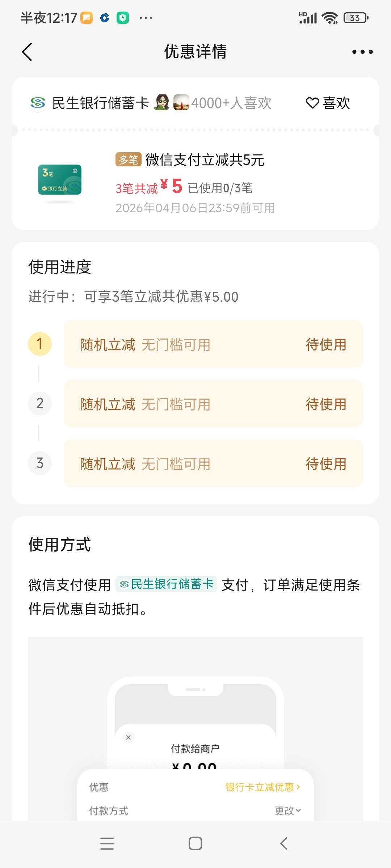Open the second 随机立减 coupon row
Screen dimensions: 391x868
[213, 404]
